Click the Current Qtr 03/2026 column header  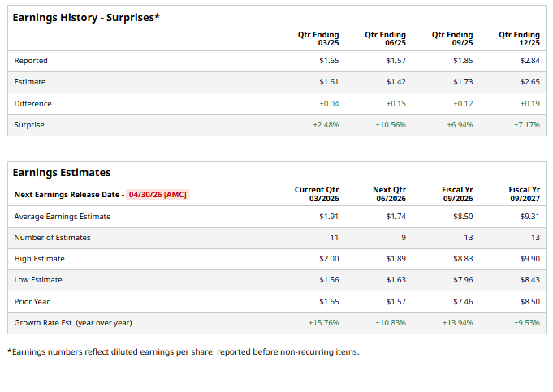coord(317,194)
